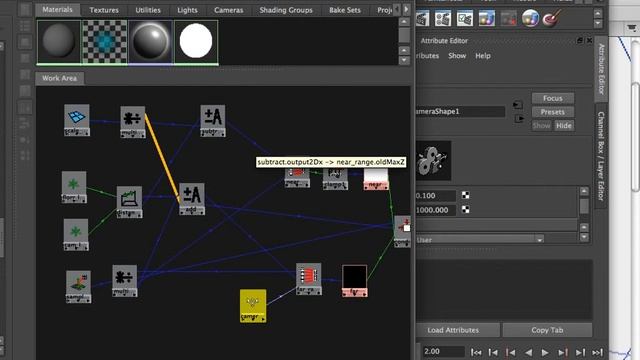Click the cart icon on white panel
The image size is (640, 360).
(x=632, y=28)
